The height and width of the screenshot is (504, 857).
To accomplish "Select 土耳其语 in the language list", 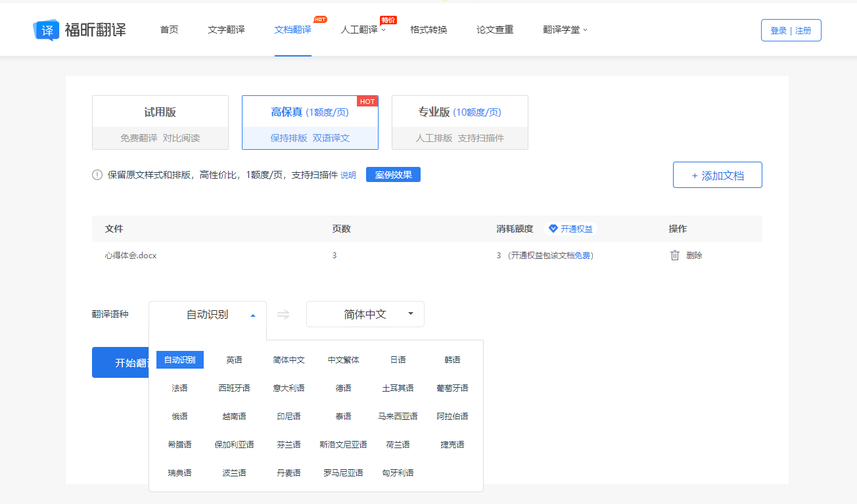I will [x=398, y=388].
